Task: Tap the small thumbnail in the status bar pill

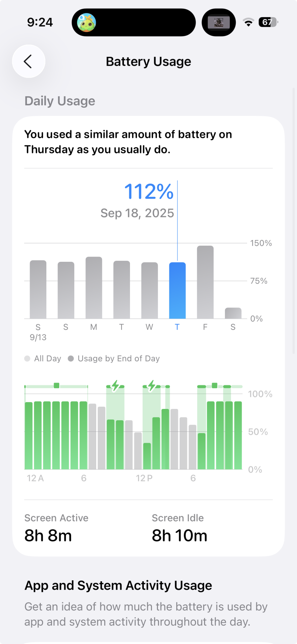Action: tap(219, 23)
